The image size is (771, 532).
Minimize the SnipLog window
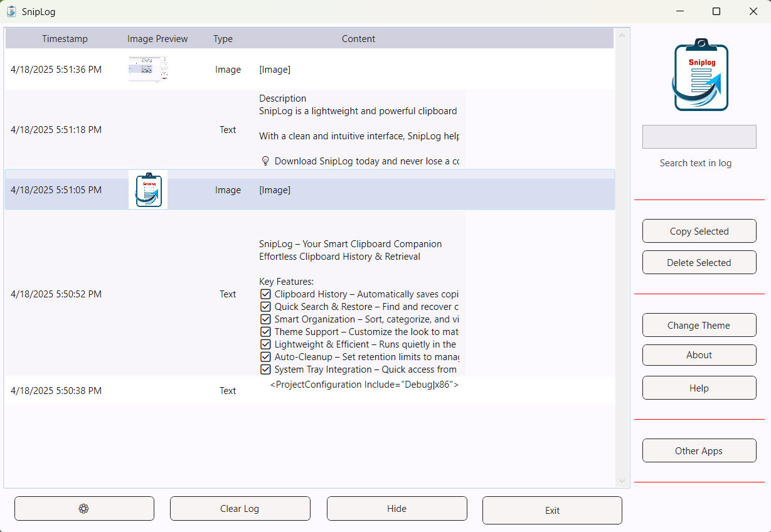679,11
